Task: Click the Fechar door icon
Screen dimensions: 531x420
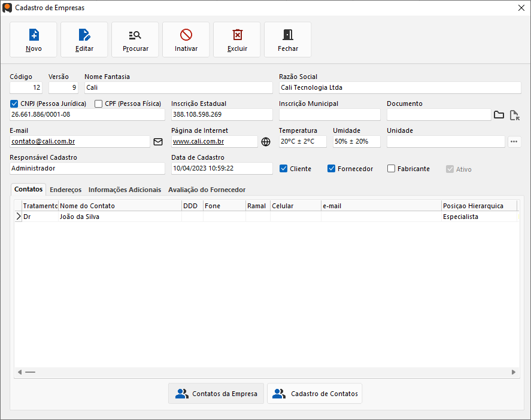Action: [288, 35]
